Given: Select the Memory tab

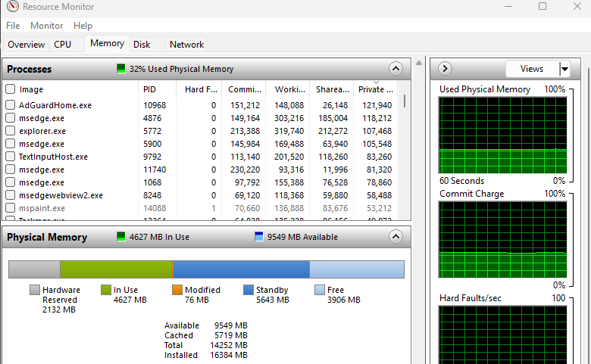Looking at the screenshot, I should (107, 43).
